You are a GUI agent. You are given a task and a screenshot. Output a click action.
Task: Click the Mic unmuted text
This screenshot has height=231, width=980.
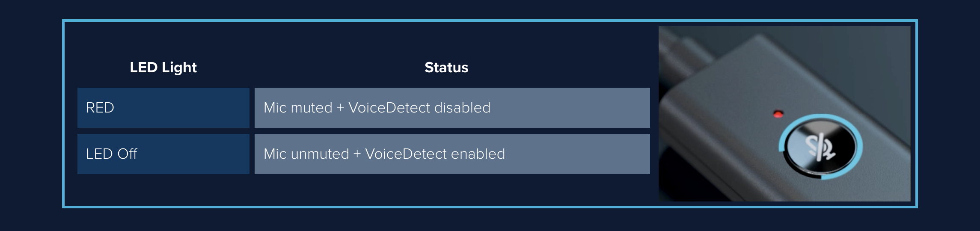pyautogui.click(x=306, y=154)
